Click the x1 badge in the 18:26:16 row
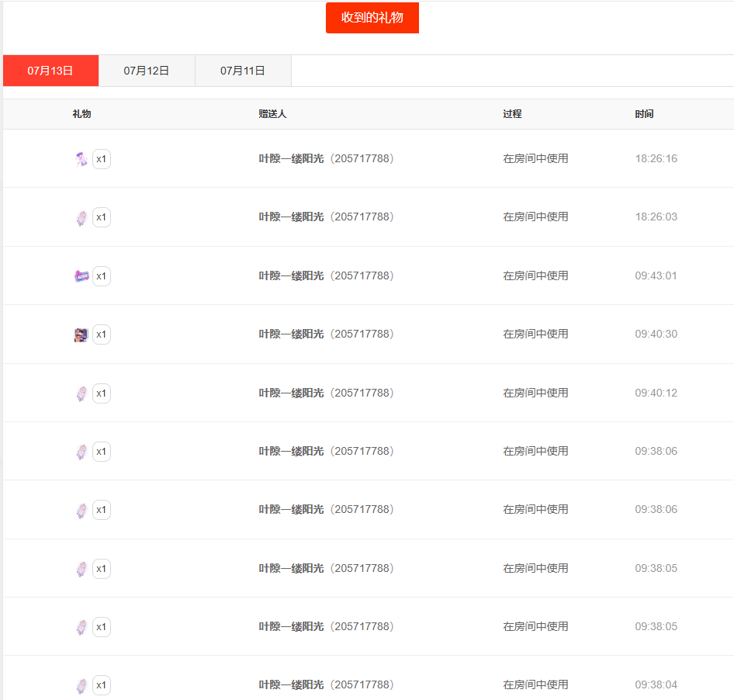The width and height of the screenshot is (734, 700). (x=102, y=159)
